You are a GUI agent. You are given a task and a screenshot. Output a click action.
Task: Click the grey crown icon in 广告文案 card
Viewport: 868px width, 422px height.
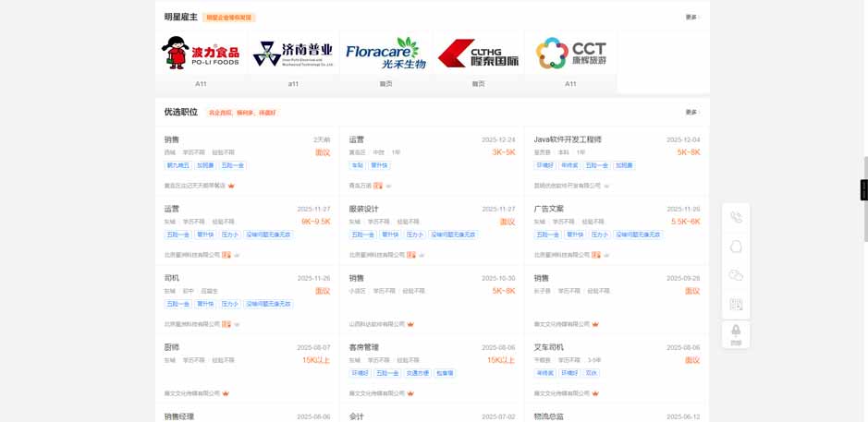coord(606,255)
